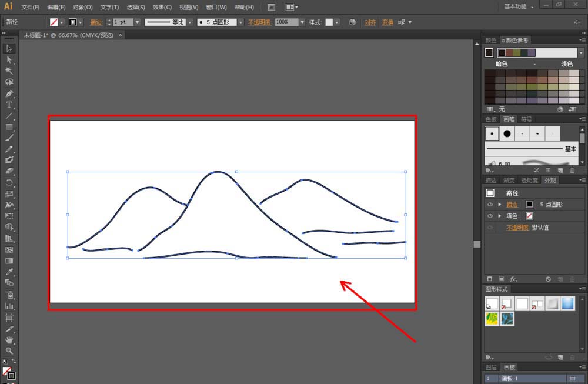
Task: Select the Scale tool
Action: click(9, 194)
